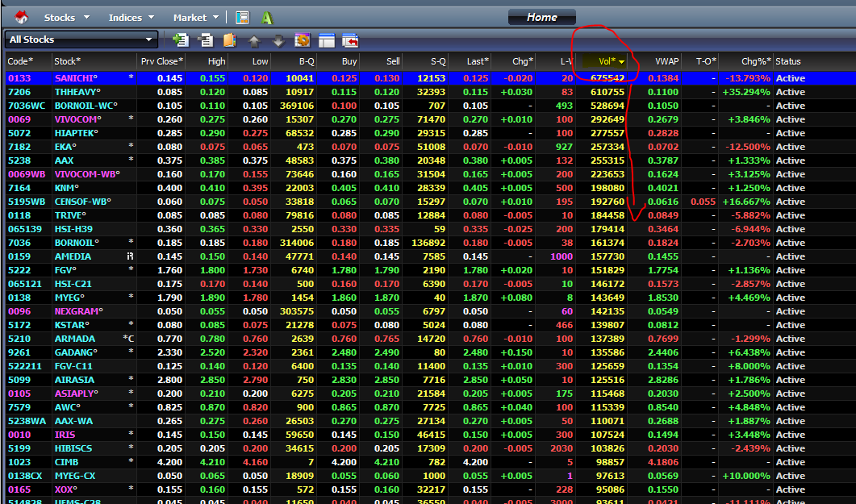The image size is (856, 504).
Task: Select the KSTAR stock name
Action: click(x=72, y=325)
